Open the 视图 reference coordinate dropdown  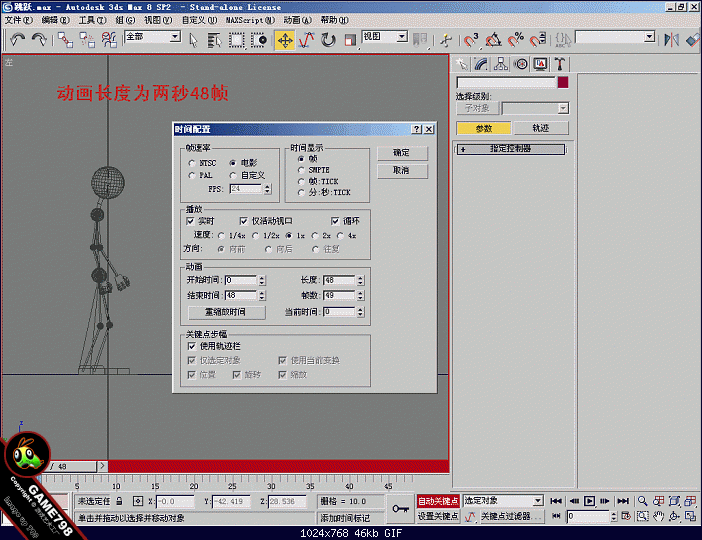point(384,38)
